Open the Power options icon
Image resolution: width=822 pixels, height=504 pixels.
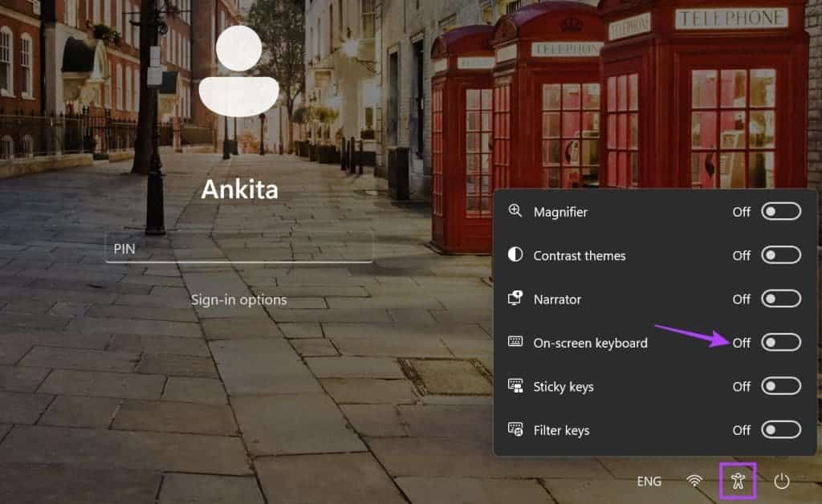tap(781, 481)
